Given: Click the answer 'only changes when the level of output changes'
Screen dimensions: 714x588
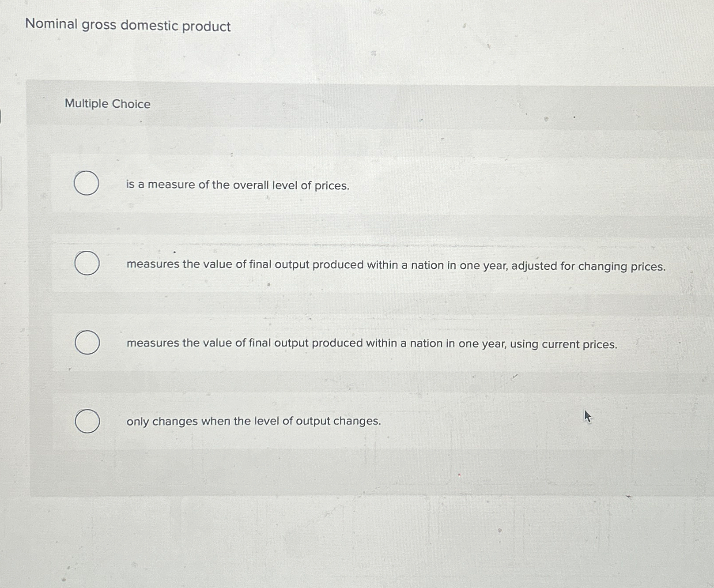Looking at the screenshot, I should pyautogui.click(x=253, y=422).
